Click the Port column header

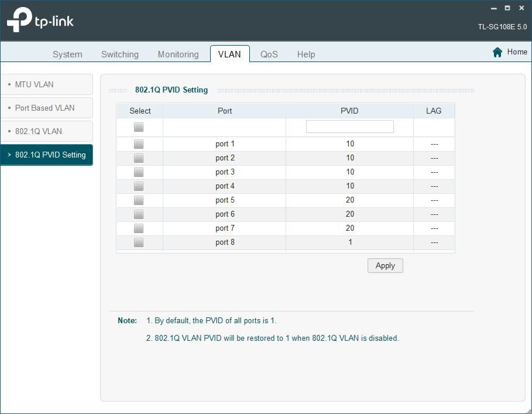[x=225, y=111]
